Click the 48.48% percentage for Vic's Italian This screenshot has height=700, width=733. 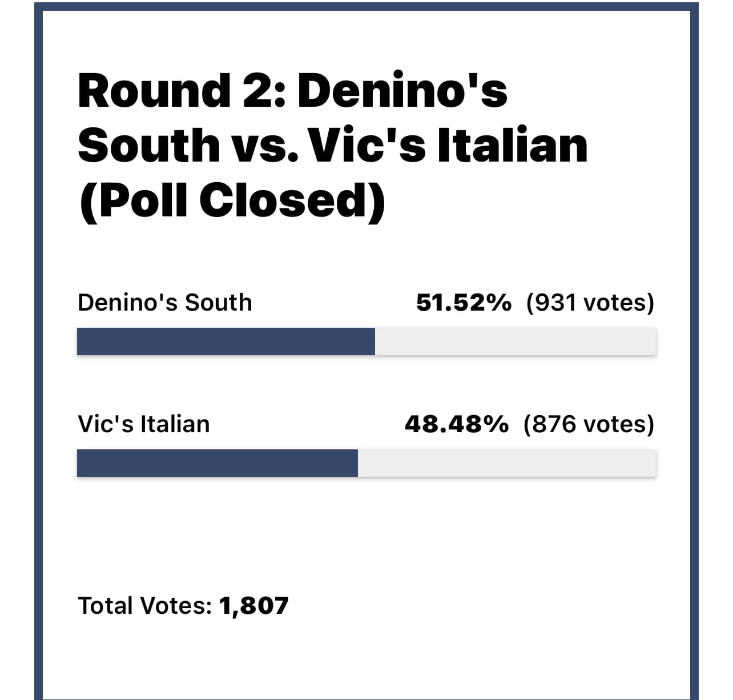click(456, 424)
